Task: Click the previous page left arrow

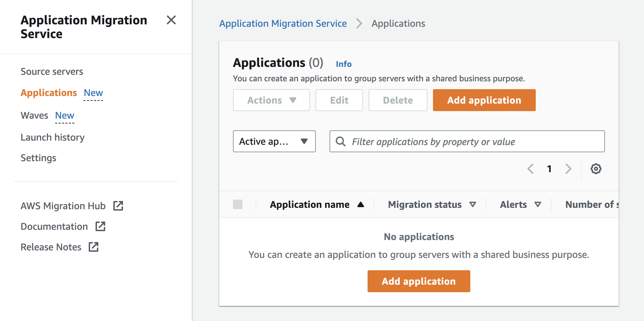Action: point(531,169)
